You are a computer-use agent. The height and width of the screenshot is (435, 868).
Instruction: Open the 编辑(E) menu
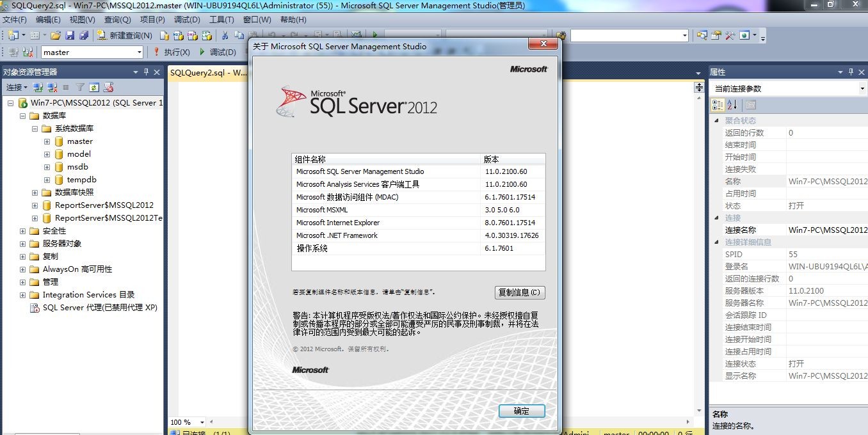tap(48, 20)
